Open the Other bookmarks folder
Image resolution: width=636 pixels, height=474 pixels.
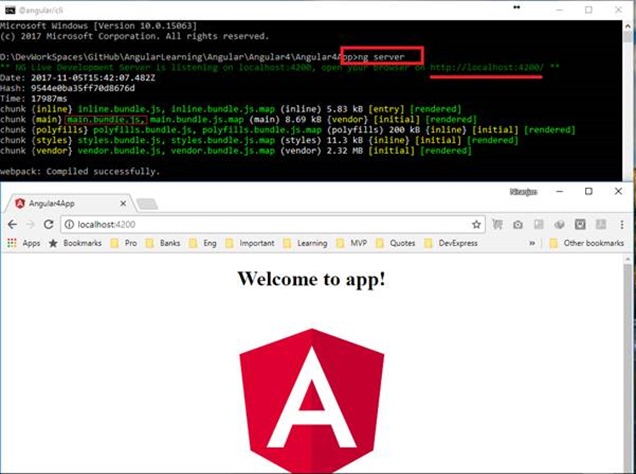tap(587, 243)
